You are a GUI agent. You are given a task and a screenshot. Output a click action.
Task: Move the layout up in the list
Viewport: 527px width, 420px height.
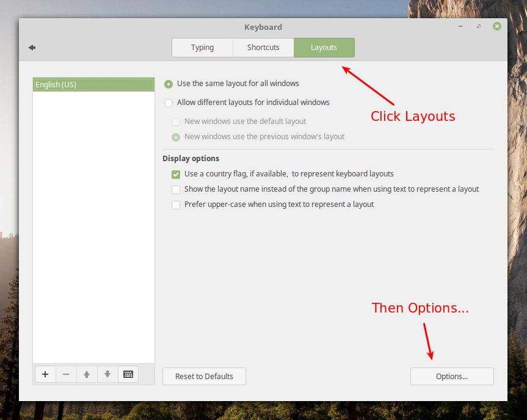pyautogui.click(x=87, y=374)
